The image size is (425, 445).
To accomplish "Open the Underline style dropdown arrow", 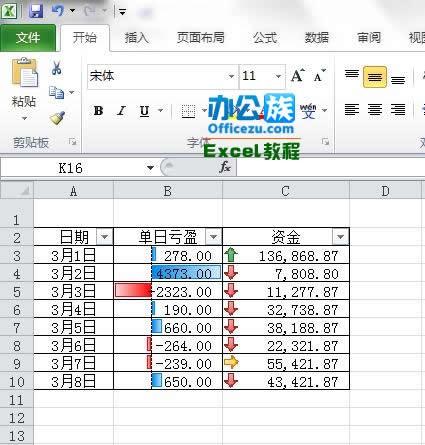I will pos(161,110).
